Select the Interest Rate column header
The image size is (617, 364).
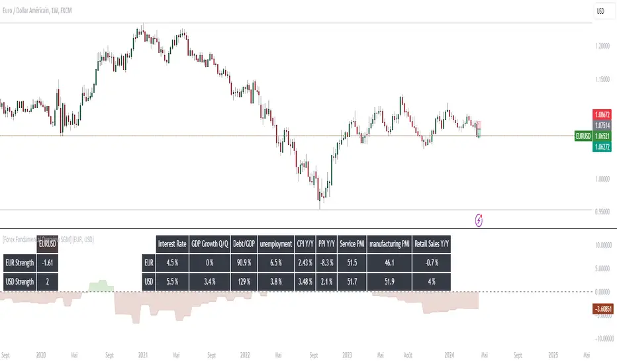click(x=173, y=244)
